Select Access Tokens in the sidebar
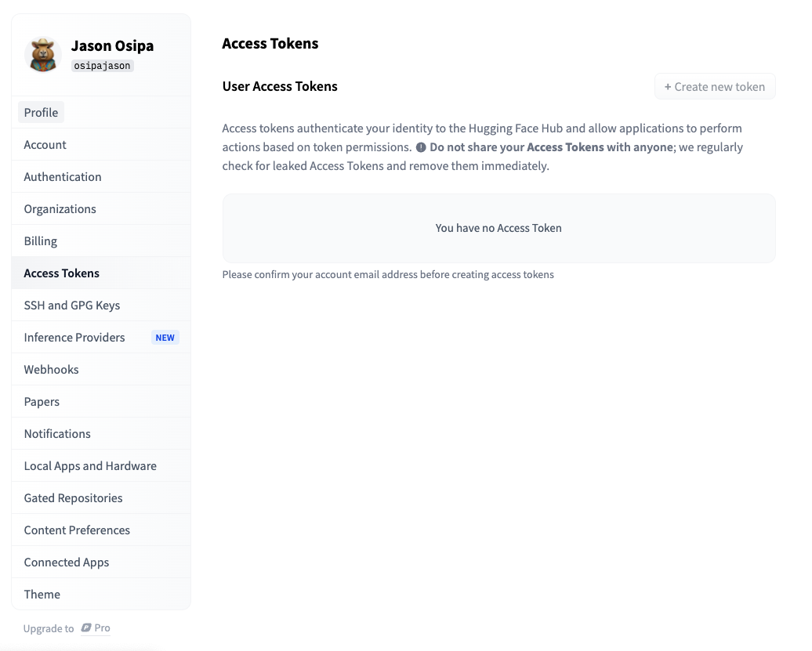The width and height of the screenshot is (812, 651). click(101, 273)
